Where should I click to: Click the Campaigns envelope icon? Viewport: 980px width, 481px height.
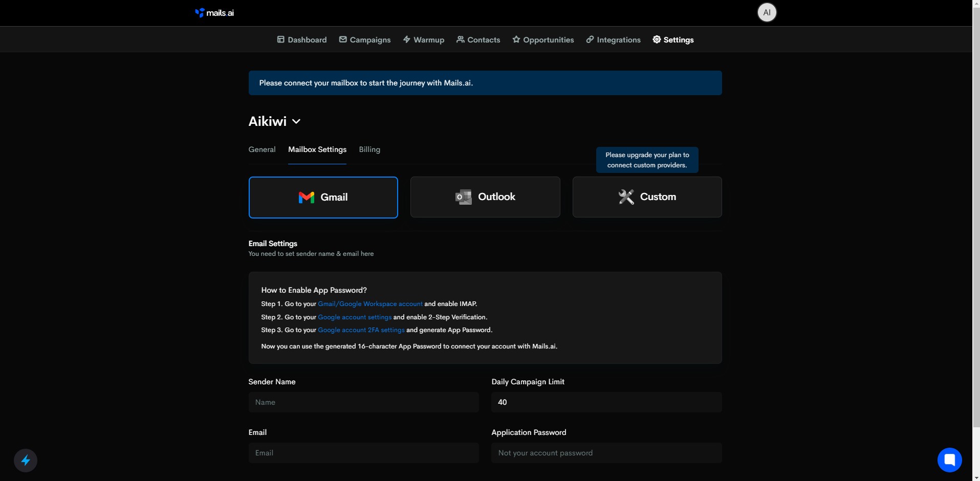click(343, 39)
